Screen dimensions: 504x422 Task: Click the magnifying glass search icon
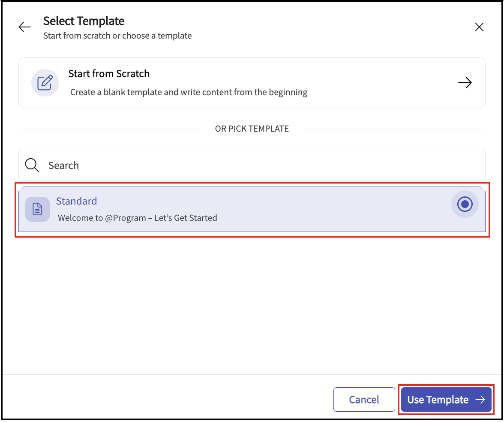coord(32,165)
